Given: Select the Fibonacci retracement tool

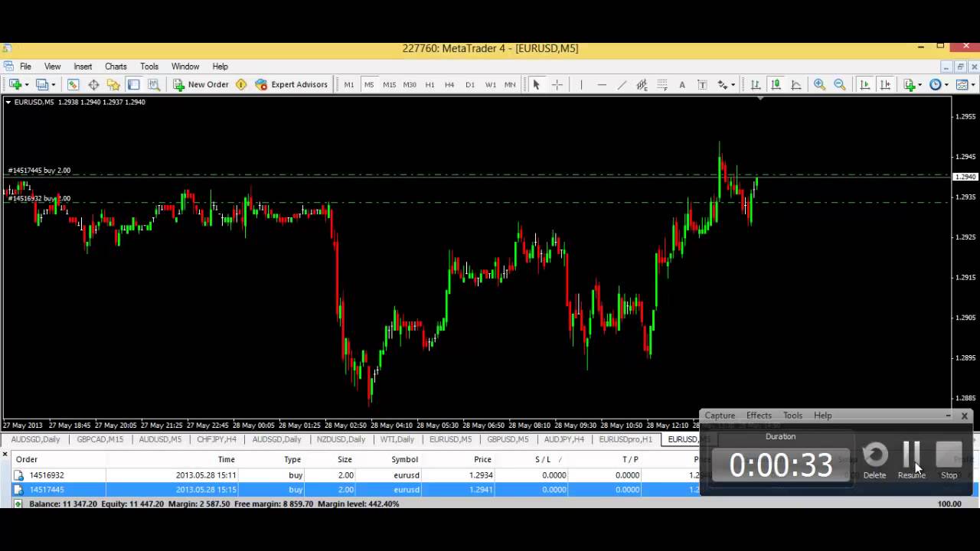Looking at the screenshot, I should [x=662, y=84].
